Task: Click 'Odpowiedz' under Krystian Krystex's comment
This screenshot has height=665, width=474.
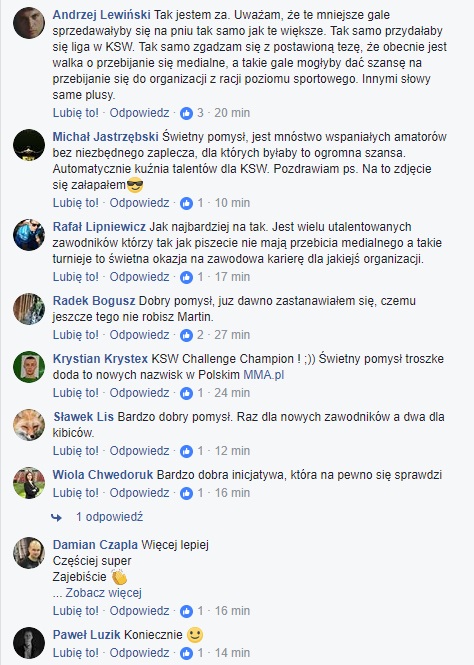Action: pyautogui.click(x=139, y=393)
